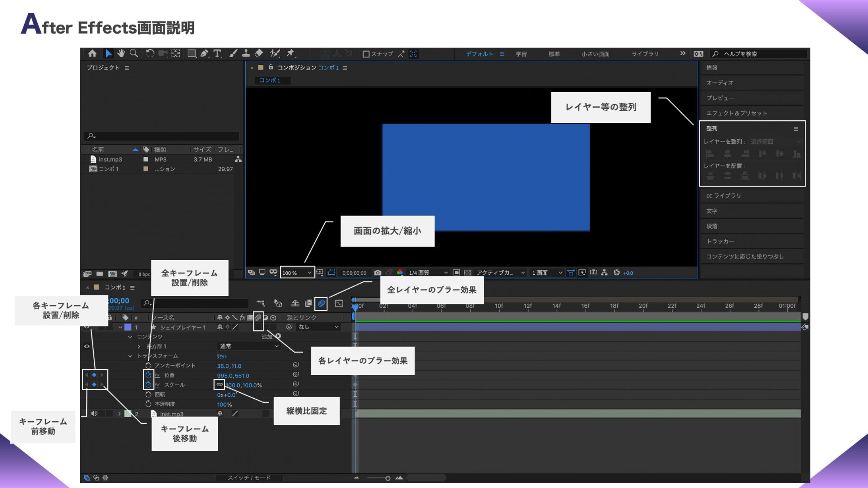
Task: Select the Hand tool
Action: (121, 54)
